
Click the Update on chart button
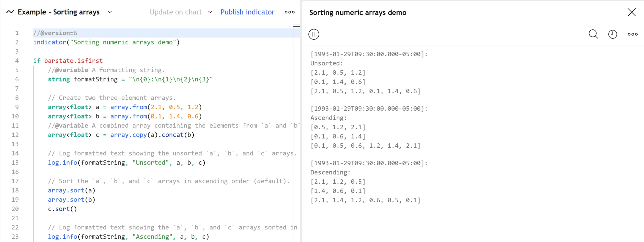(x=176, y=12)
